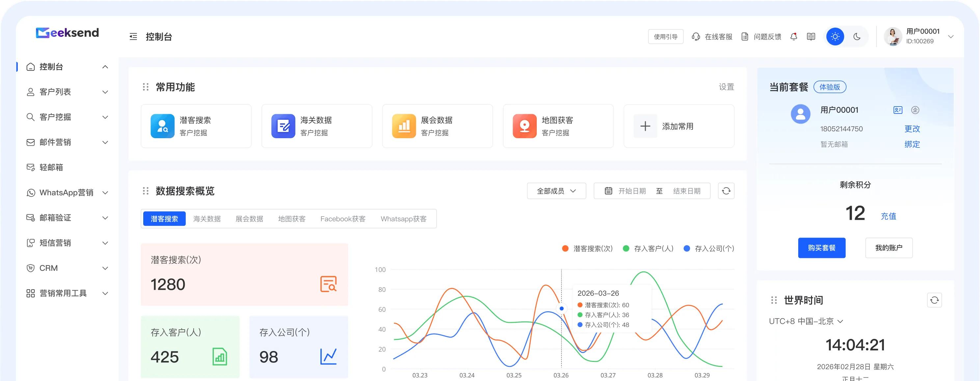This screenshot has width=980, height=381.
Task: Click the 开始日期 input field
Action: [632, 191]
